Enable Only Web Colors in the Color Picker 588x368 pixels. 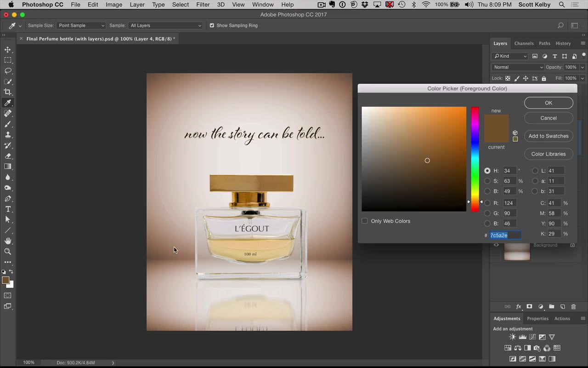364,221
